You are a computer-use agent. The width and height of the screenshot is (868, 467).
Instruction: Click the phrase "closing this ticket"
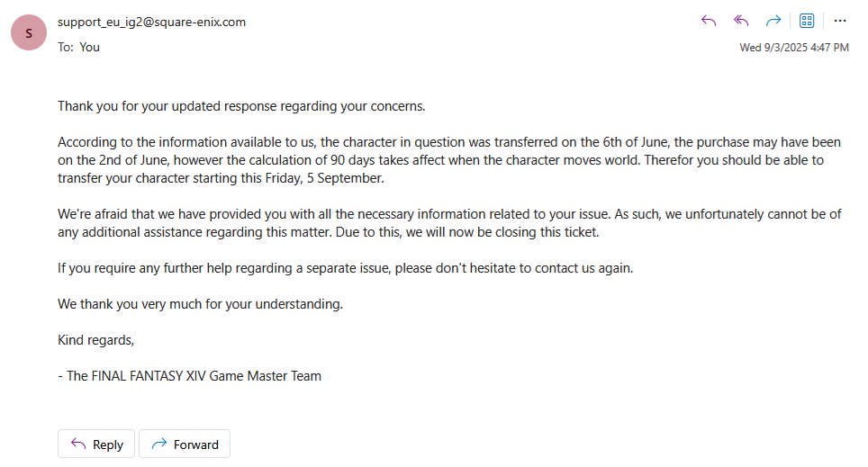coord(554,232)
